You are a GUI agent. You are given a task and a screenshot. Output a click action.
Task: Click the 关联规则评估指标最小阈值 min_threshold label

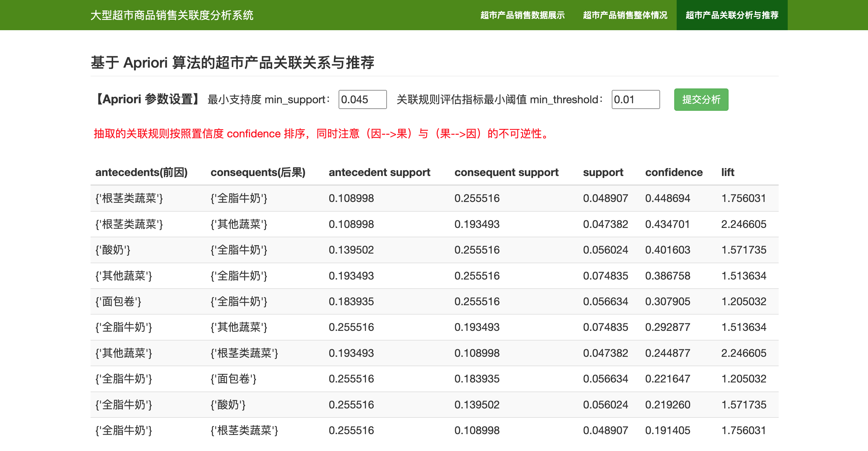(500, 99)
